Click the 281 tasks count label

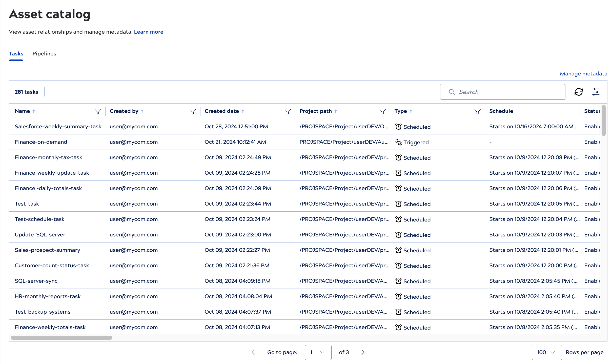point(26,92)
